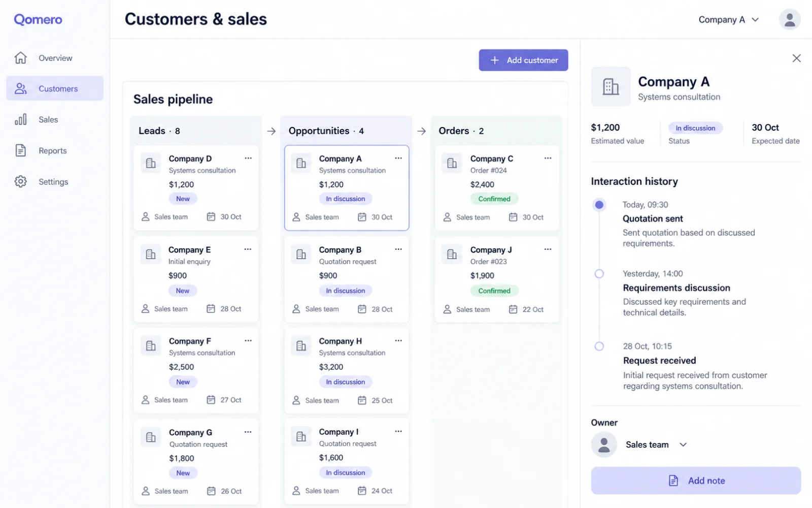812x508 pixels.
Task: Click the owner avatar in detail panel
Action: pos(604,444)
